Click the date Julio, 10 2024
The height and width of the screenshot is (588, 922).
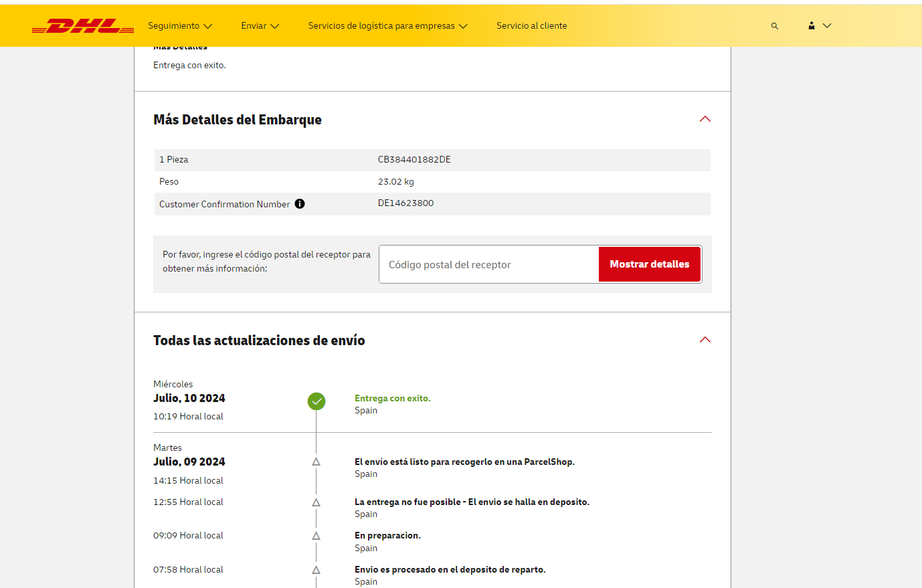coord(189,399)
